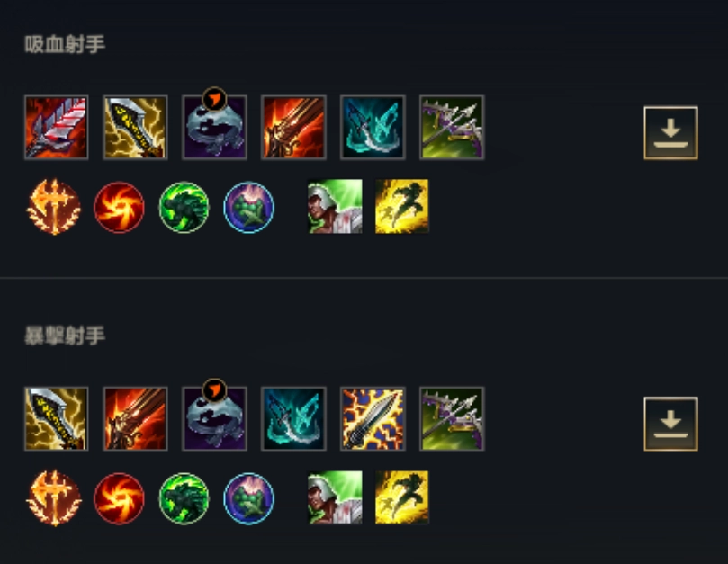
Task: Open the 吸血射手 build title
Action: point(65,45)
